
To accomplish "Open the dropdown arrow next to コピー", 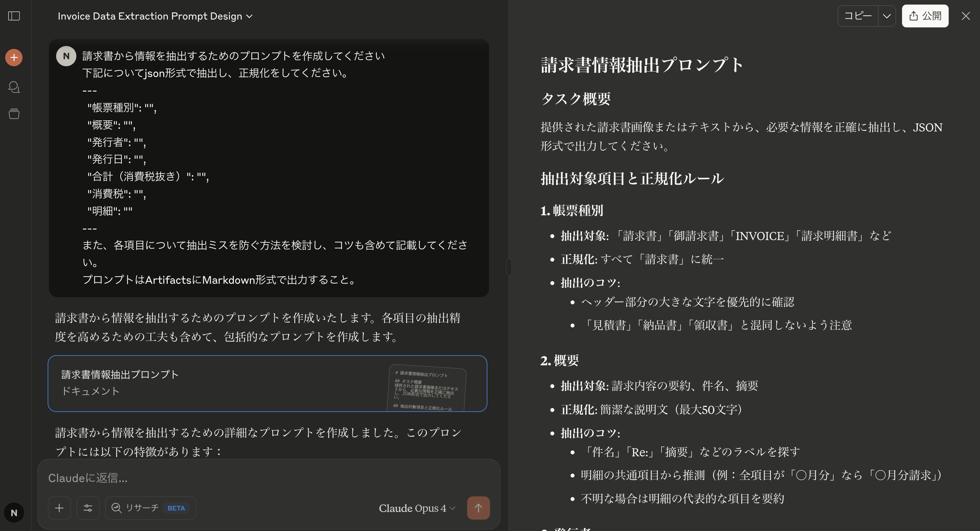I will tap(887, 16).
